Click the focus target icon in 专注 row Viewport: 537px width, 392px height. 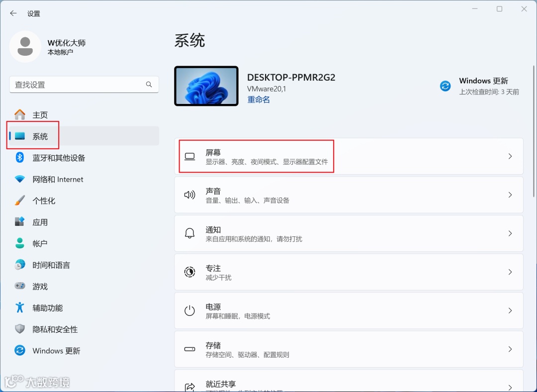click(190, 272)
